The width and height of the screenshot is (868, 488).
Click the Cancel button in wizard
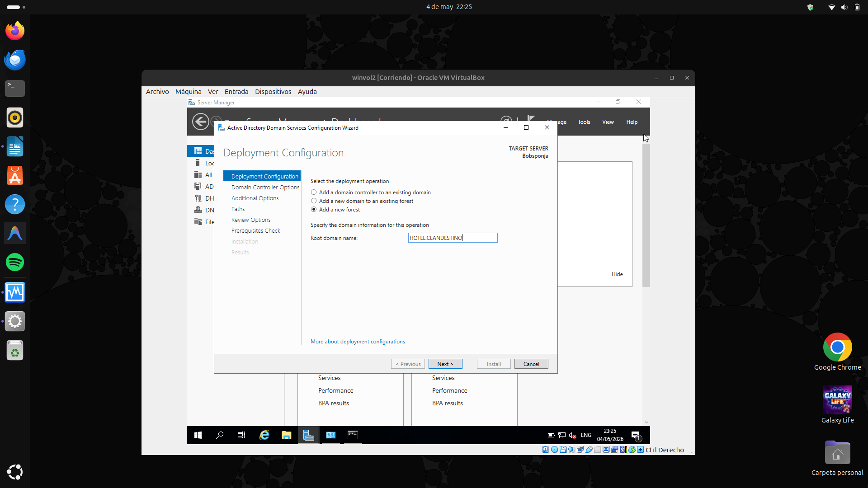coord(531,364)
